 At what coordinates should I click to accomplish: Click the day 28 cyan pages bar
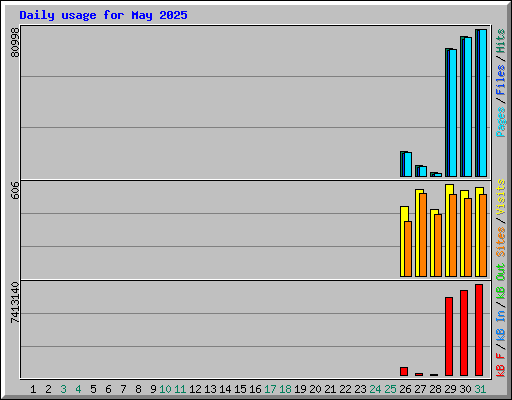coord(438,175)
